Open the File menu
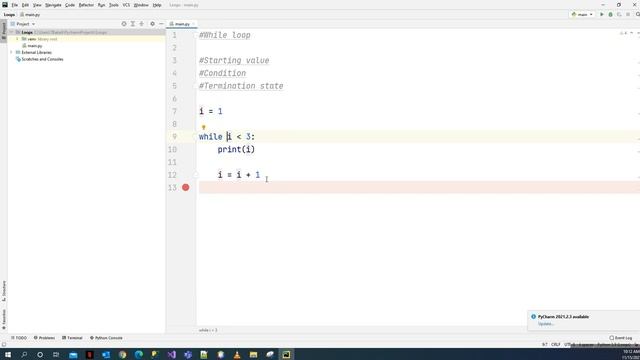The height and width of the screenshot is (360, 640). tap(15, 5)
